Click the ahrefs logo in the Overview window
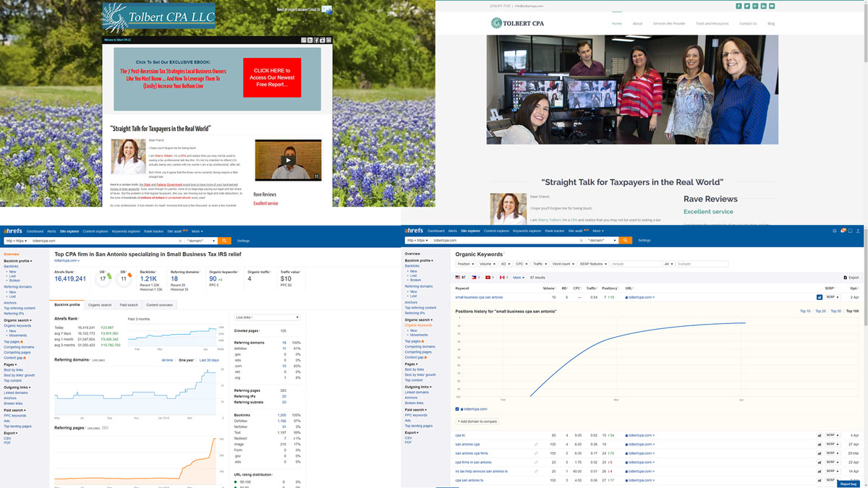The width and height of the screenshot is (868, 488). [13, 231]
